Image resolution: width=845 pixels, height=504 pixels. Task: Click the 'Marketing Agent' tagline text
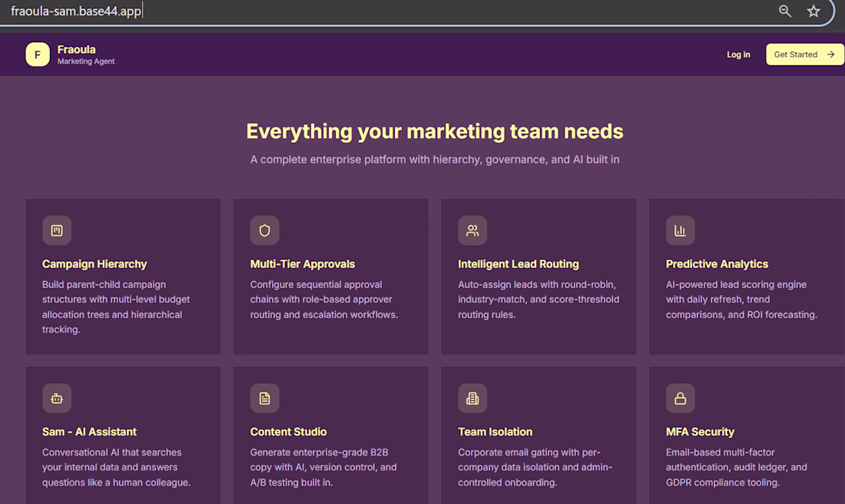tap(86, 61)
